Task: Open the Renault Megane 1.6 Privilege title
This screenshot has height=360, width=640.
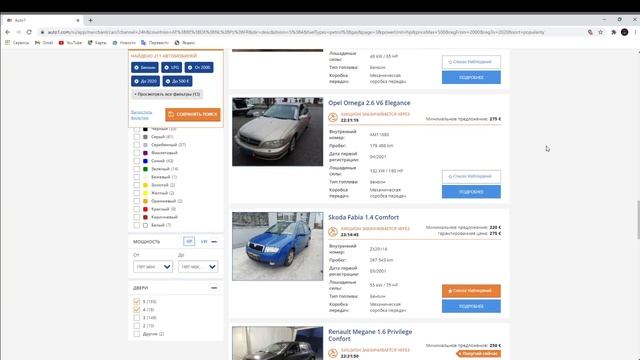Action: coord(370,335)
